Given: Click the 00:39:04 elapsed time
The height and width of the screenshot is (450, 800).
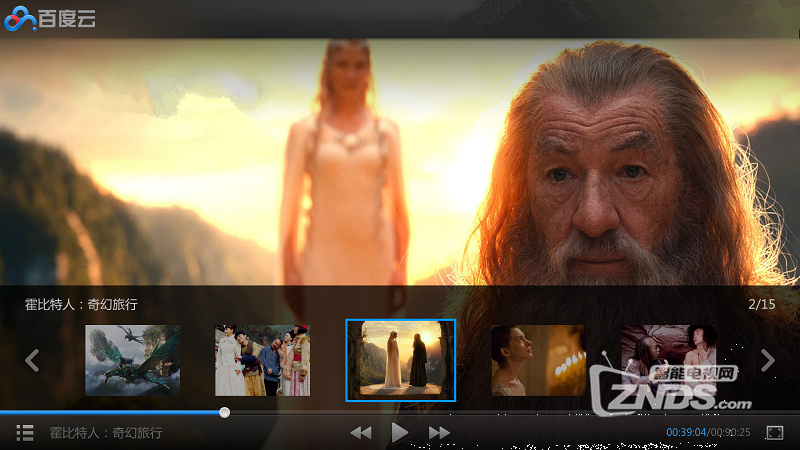Looking at the screenshot, I should coord(686,432).
